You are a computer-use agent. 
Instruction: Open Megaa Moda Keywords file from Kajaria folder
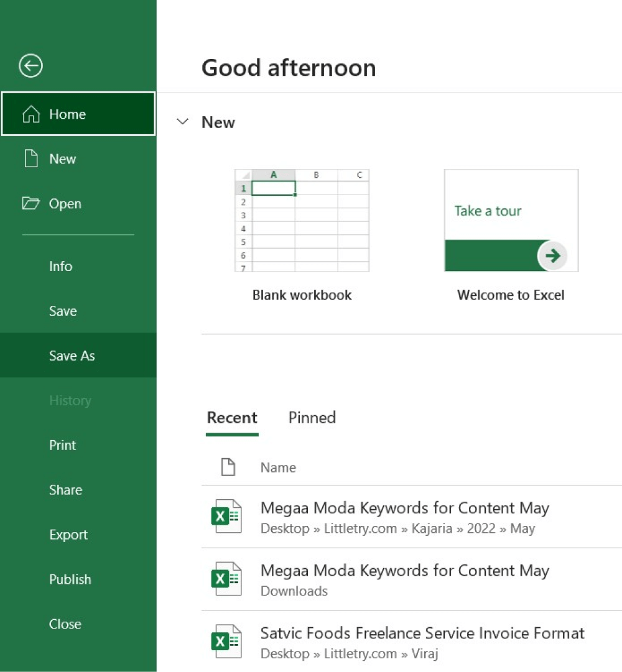(412, 517)
